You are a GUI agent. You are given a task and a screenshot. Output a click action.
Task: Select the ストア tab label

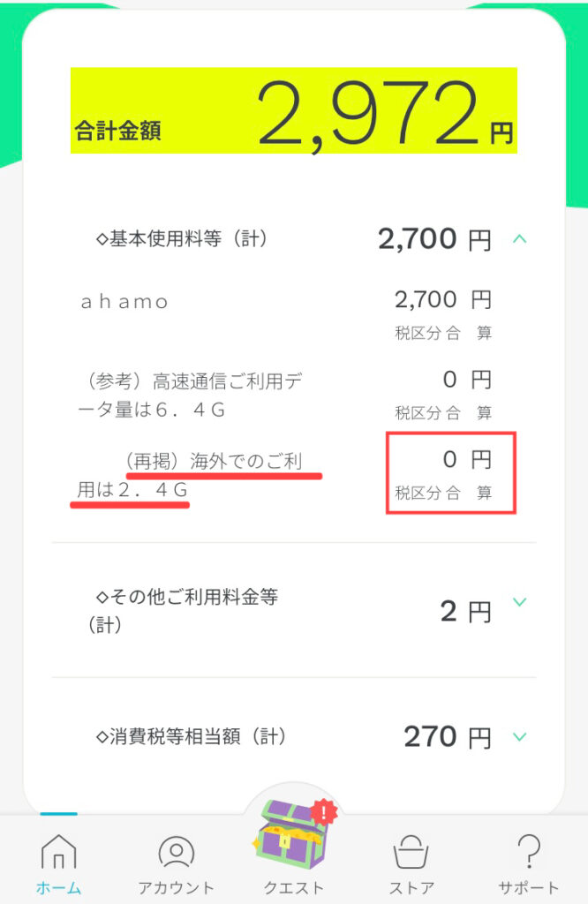coord(411,888)
